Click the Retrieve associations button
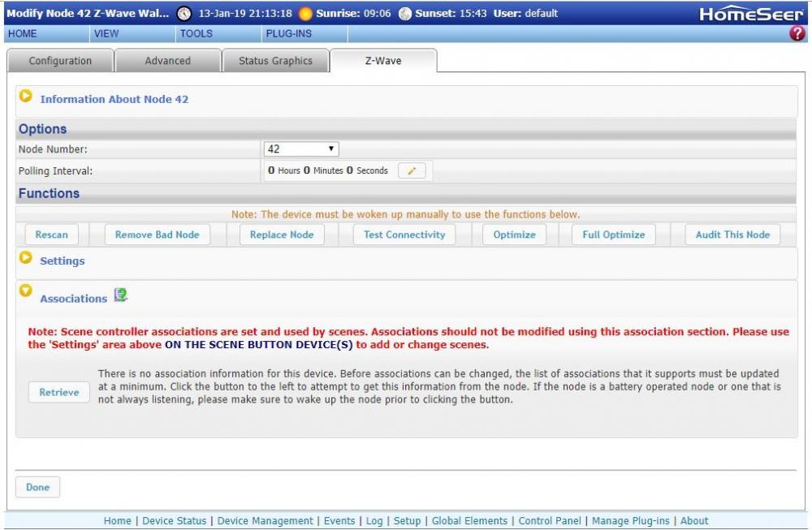 click(x=59, y=392)
